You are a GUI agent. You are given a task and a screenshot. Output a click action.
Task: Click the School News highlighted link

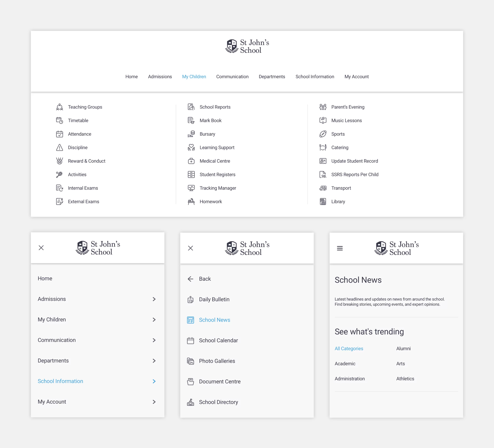[214, 320]
